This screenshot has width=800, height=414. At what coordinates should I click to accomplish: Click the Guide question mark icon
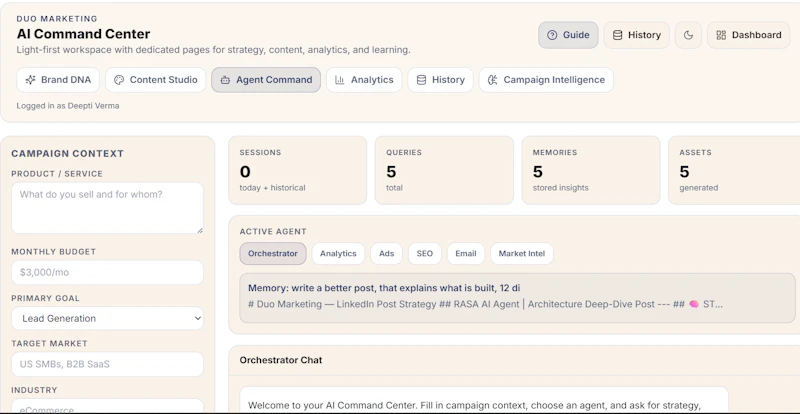pos(552,35)
